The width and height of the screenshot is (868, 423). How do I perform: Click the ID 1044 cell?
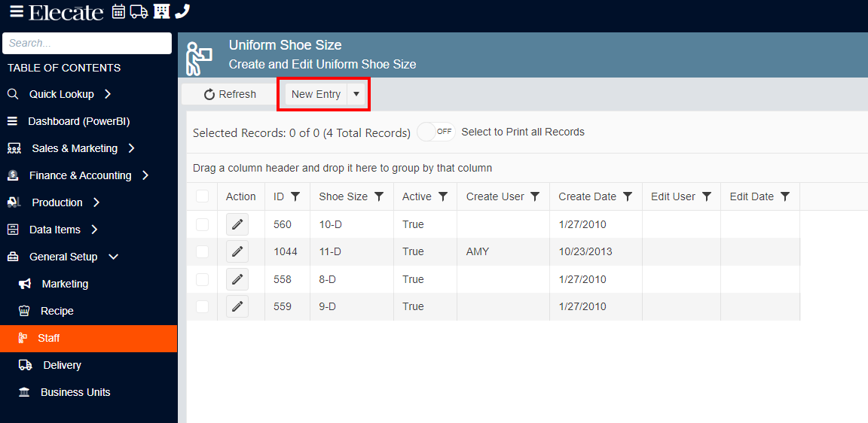pyautogui.click(x=287, y=251)
